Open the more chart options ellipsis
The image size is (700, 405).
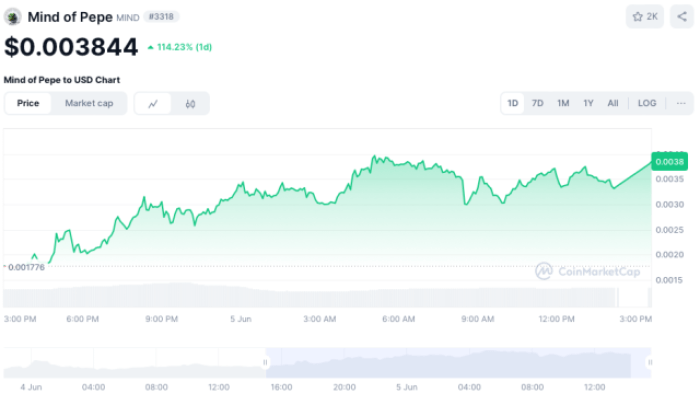coord(681,103)
